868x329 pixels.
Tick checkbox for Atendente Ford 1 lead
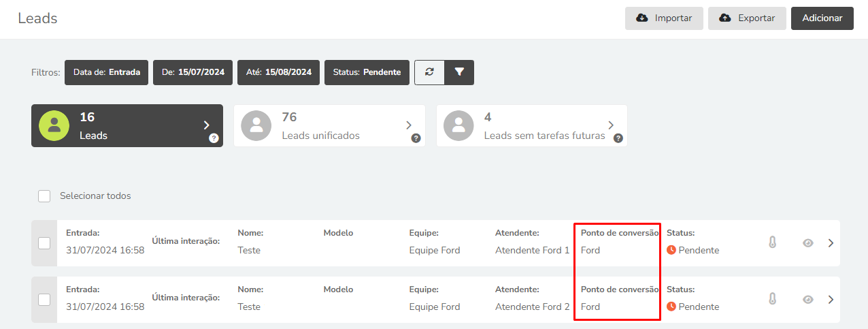[44, 243]
